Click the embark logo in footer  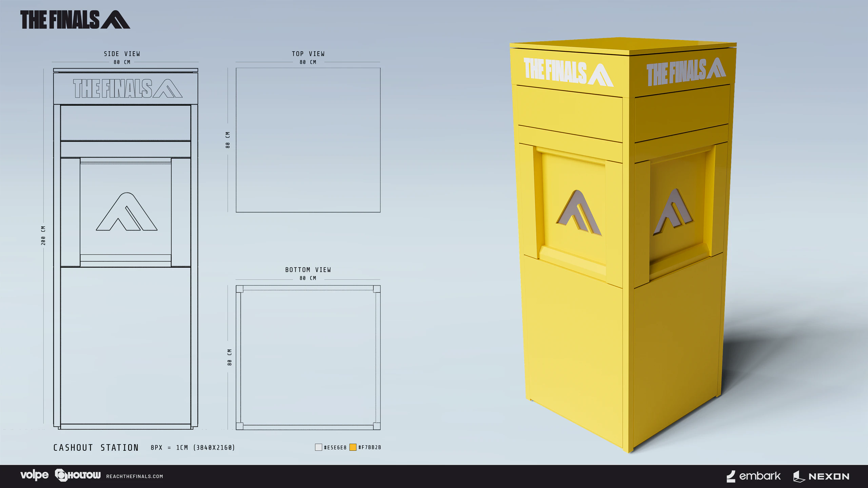pos(753,476)
